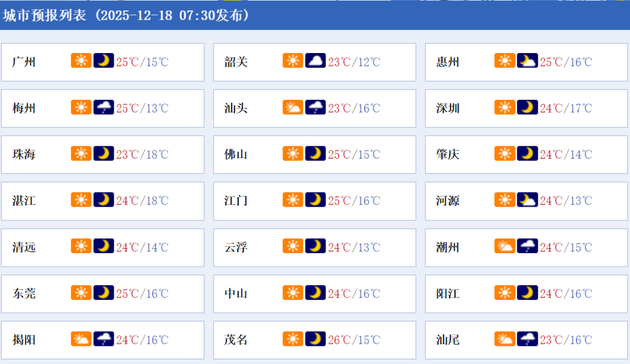The image size is (630, 364).
Task: Click Maoming's sunny daytime weather icon
Action: click(293, 339)
